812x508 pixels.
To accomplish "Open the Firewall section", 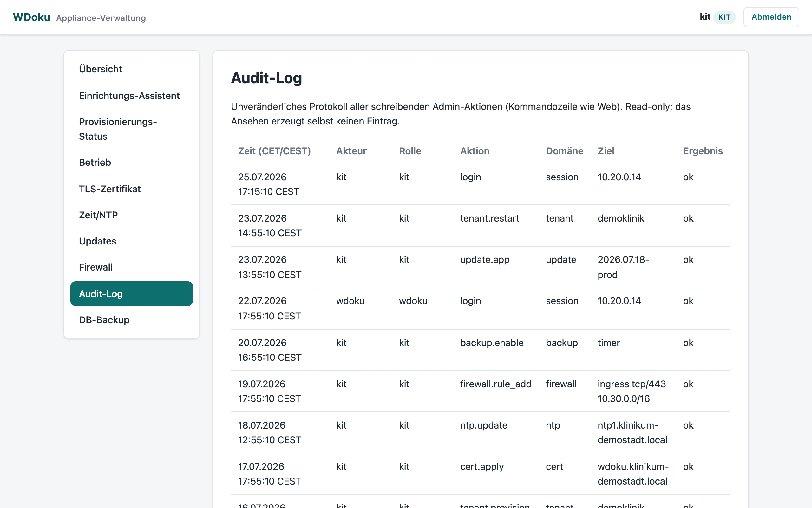I will pyautogui.click(x=132, y=267).
